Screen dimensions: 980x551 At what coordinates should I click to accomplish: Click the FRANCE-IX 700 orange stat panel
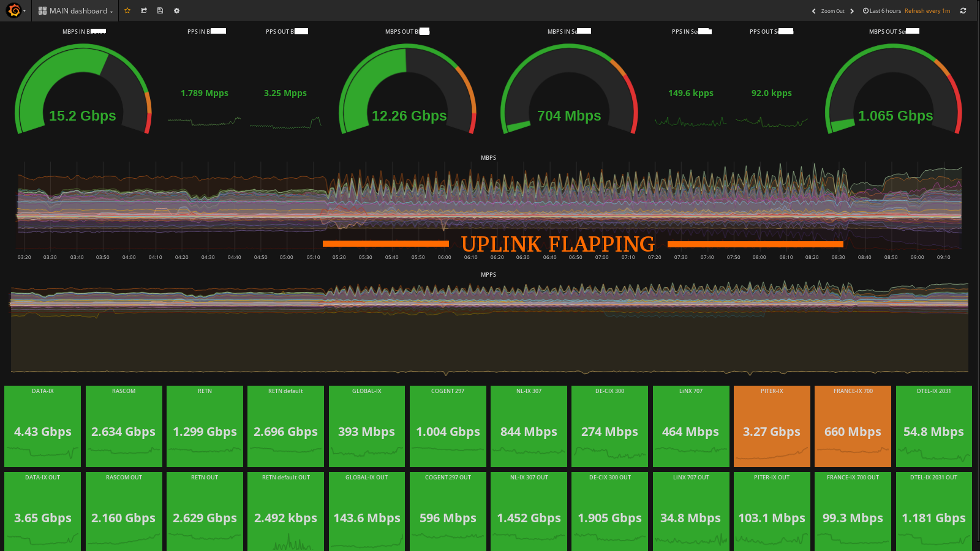852,429
